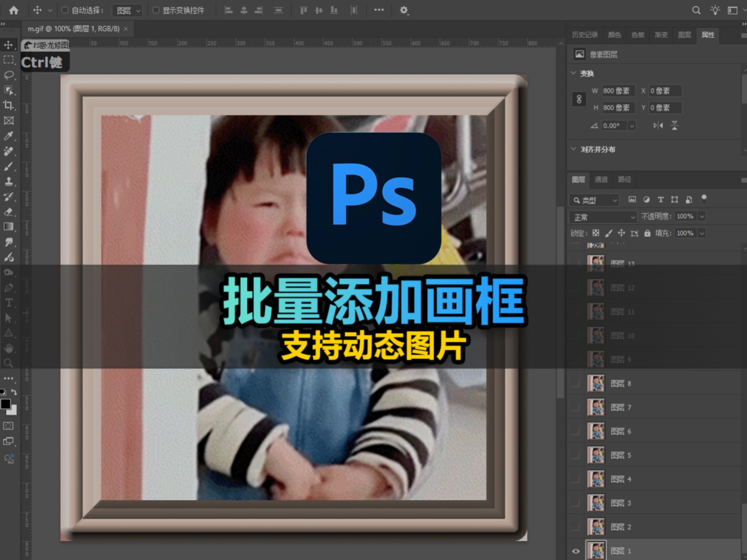This screenshot has width=747, height=560.
Task: Switch to the 历史记录 panel tab
Action: tap(585, 35)
